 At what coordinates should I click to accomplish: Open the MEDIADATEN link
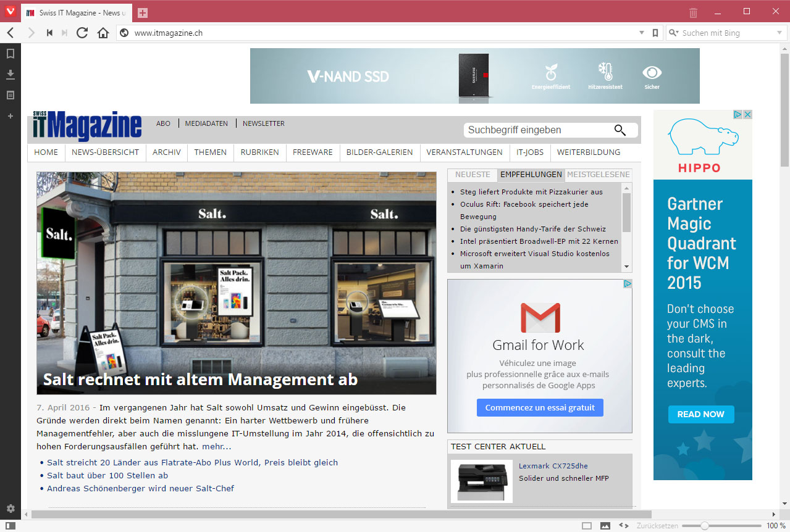coord(206,123)
